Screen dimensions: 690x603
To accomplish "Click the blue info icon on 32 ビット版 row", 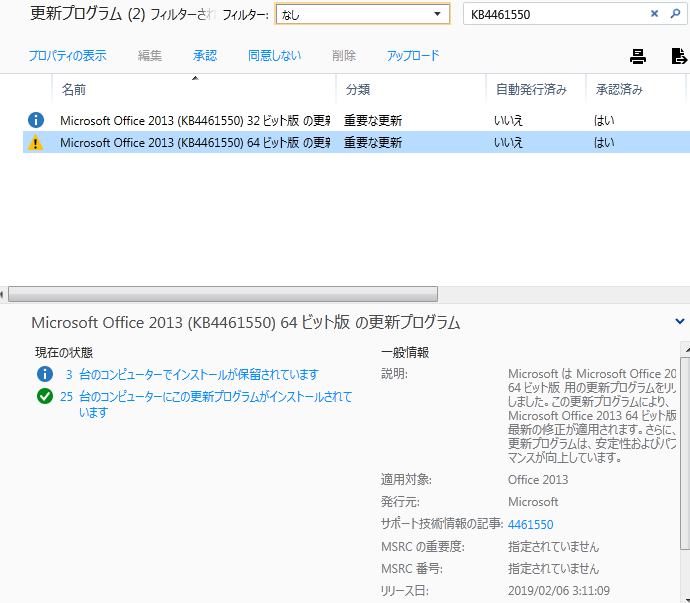I will point(36,120).
